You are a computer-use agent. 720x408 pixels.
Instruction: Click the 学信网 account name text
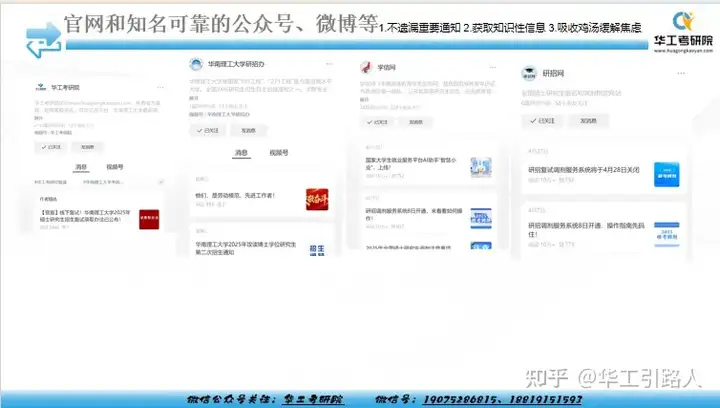pyautogui.click(x=387, y=67)
